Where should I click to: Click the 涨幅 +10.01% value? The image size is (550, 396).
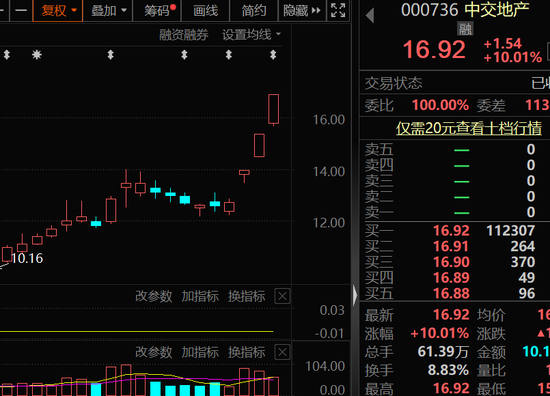tap(440, 333)
